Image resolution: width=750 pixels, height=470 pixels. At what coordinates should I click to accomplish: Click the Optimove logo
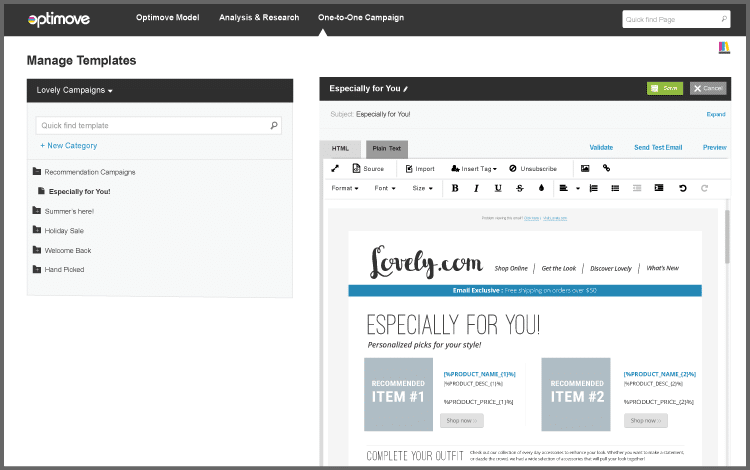[x=59, y=19]
